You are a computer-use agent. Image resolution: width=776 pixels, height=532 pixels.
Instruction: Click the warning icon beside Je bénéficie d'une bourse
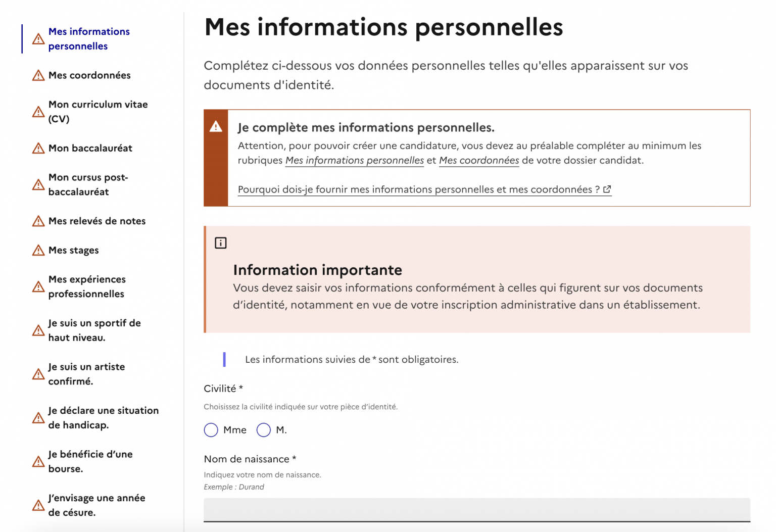[38, 461]
